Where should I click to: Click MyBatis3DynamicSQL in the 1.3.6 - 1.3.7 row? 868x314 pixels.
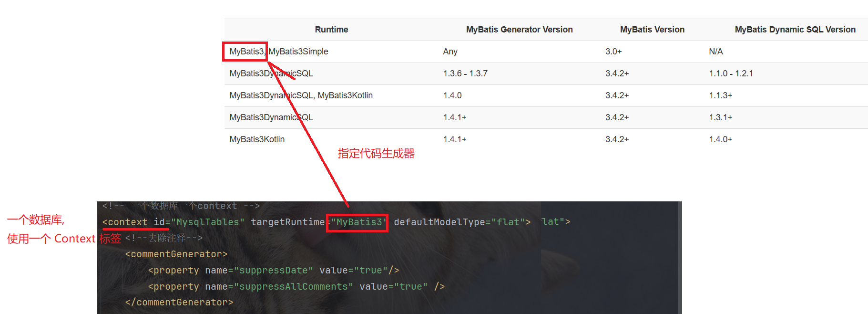pyautogui.click(x=271, y=73)
